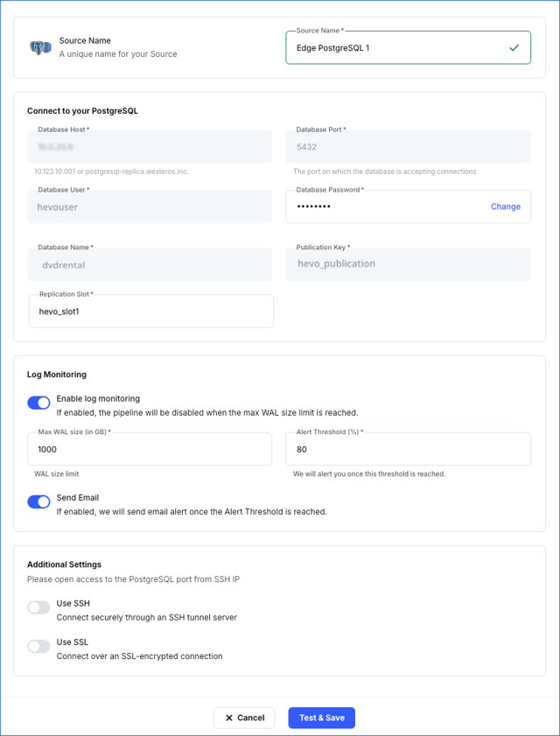
Task: Click the Change link for Database Password
Action: tap(506, 207)
